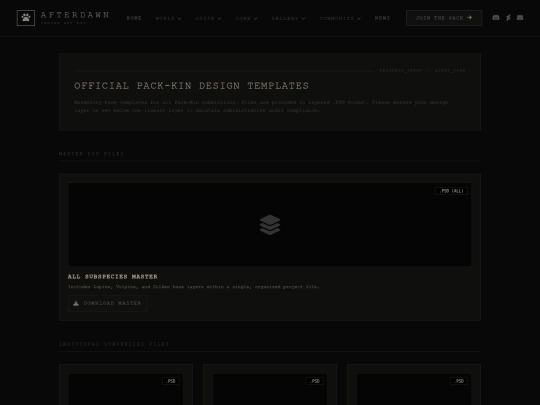Open the first individual subspecies card thumbnail

126,389
